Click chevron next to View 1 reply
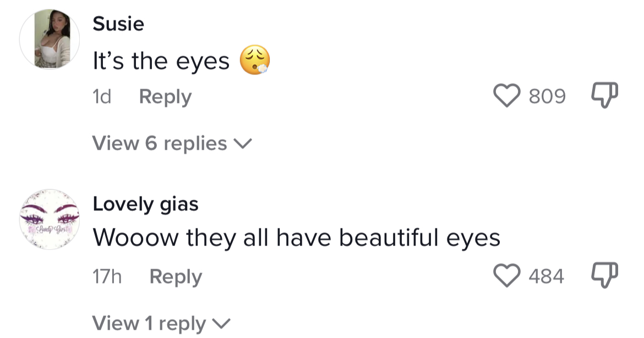Screen dimensions: 644x338 tap(222, 324)
